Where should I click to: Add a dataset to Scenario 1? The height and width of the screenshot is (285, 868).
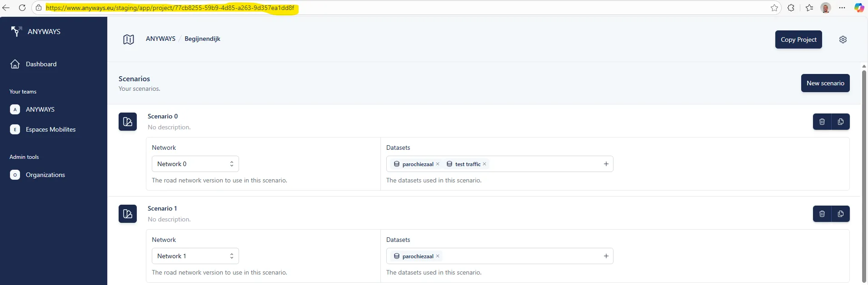(x=606, y=256)
